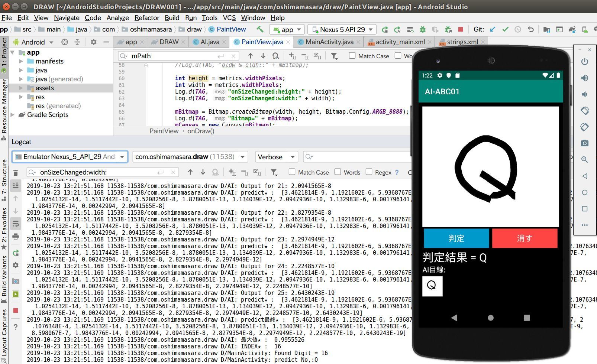Tap the blue 判定 button in emulator
This screenshot has height=364, width=597.
pyautogui.click(x=456, y=238)
